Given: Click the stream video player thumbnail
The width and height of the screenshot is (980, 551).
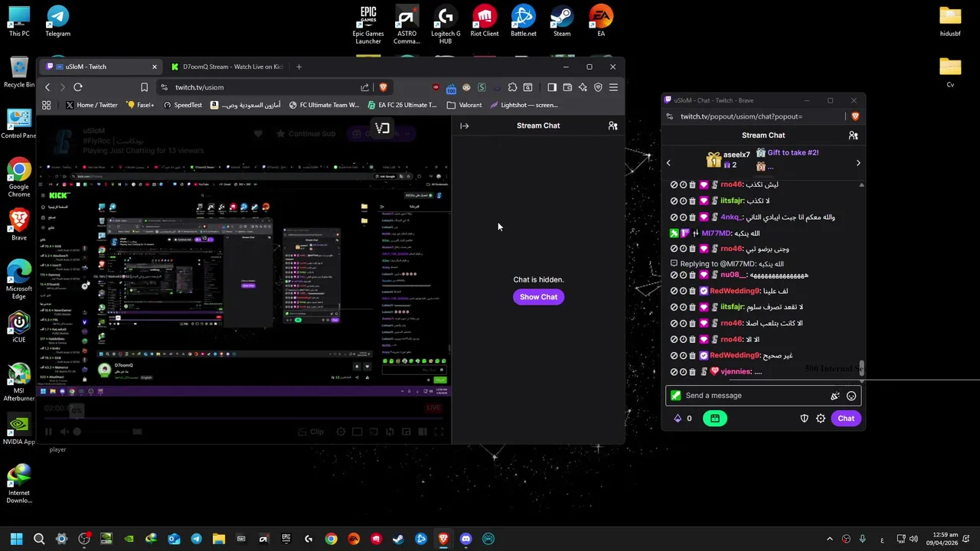Looking at the screenshot, I should click(x=245, y=279).
